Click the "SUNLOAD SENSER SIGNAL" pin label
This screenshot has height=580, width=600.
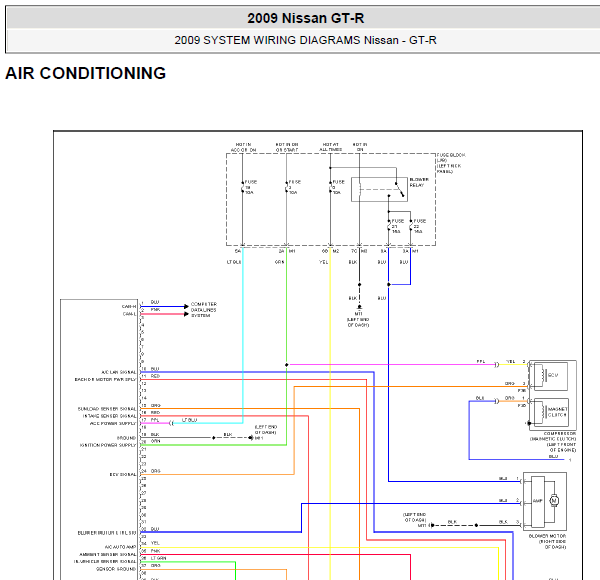pyautogui.click(x=107, y=409)
